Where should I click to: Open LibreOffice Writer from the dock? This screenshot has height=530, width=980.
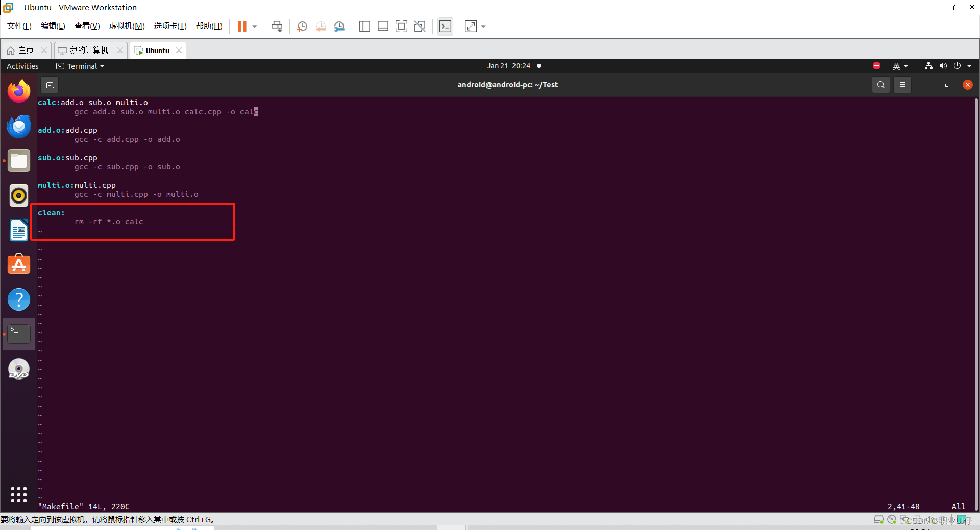[x=19, y=230]
